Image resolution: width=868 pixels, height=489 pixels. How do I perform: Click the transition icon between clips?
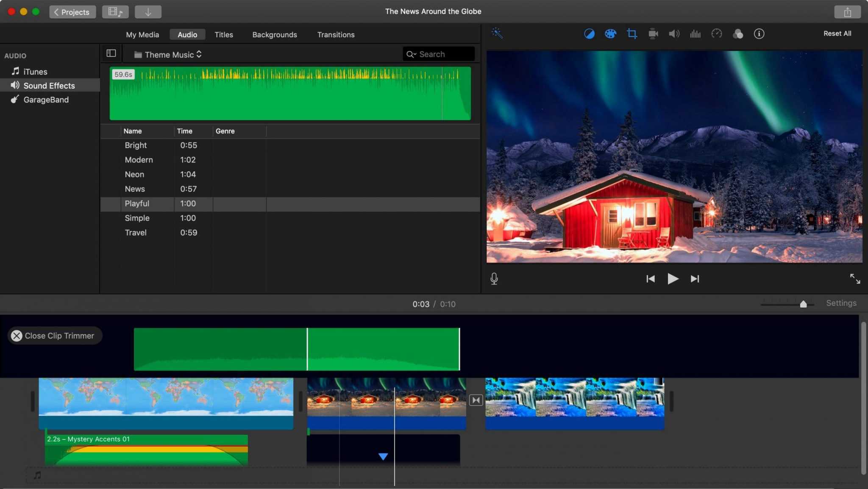[476, 400]
